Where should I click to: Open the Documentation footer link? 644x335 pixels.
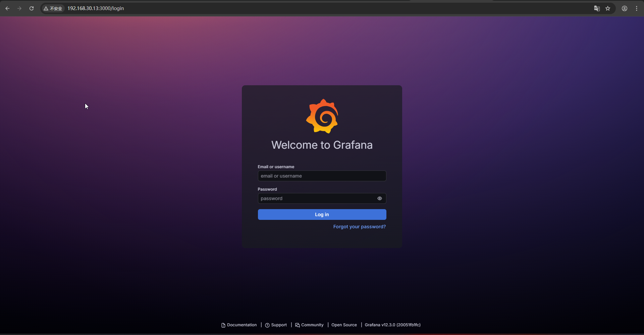click(239, 325)
